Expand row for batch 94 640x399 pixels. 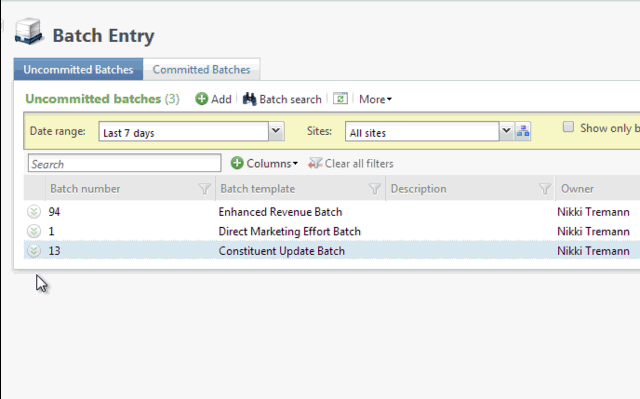[34, 212]
